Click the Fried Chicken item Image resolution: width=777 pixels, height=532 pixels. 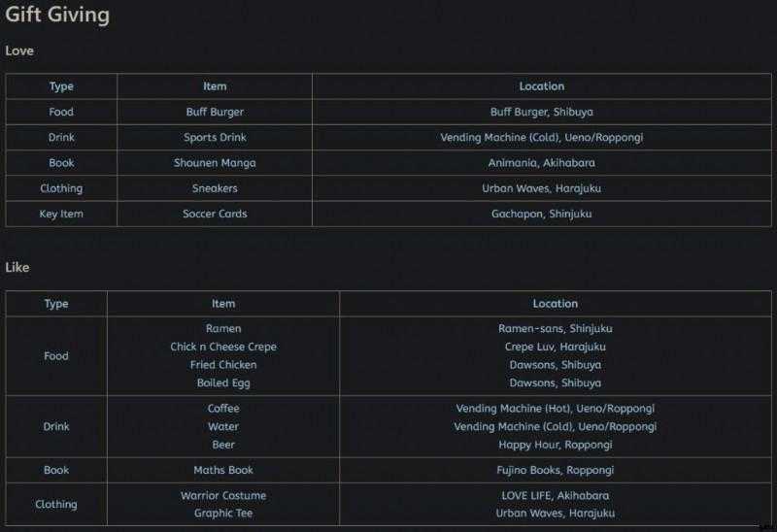[x=223, y=365]
